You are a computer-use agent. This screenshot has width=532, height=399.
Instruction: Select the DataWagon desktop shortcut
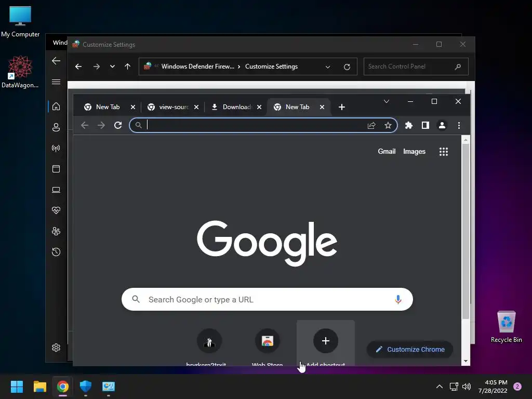tap(20, 72)
